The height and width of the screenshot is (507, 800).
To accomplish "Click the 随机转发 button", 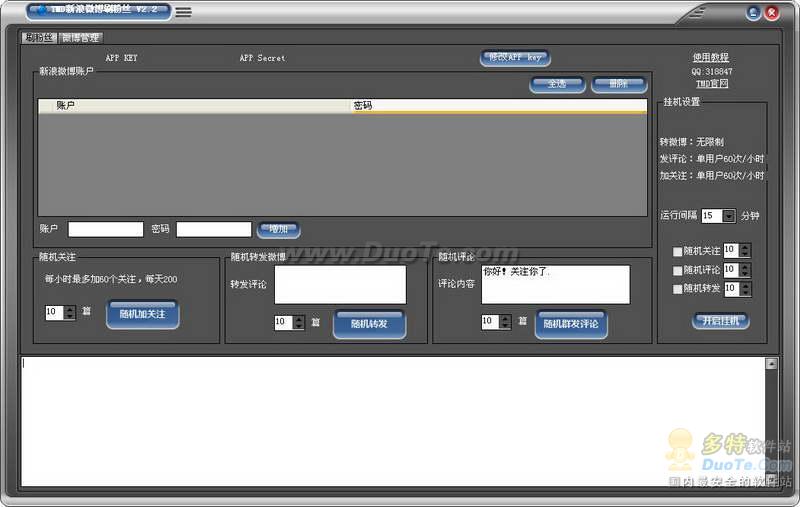I will pos(369,324).
